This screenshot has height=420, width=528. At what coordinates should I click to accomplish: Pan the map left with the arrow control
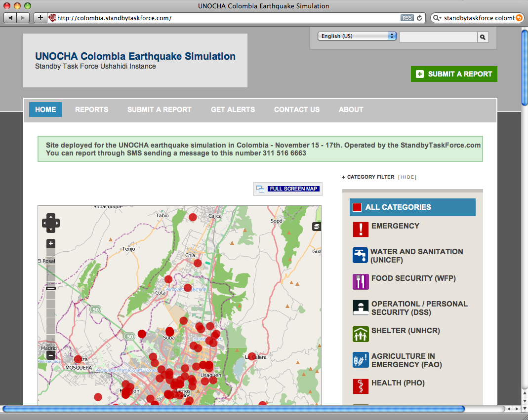coord(44,223)
